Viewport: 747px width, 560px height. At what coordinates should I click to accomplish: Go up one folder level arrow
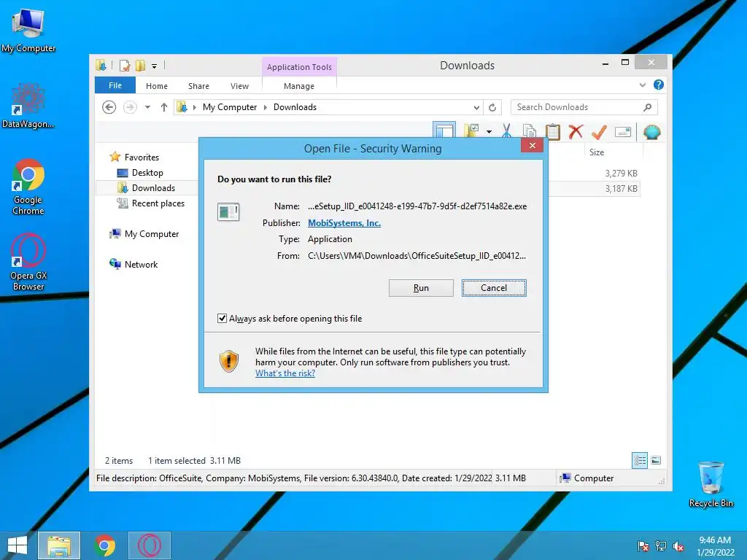164,107
